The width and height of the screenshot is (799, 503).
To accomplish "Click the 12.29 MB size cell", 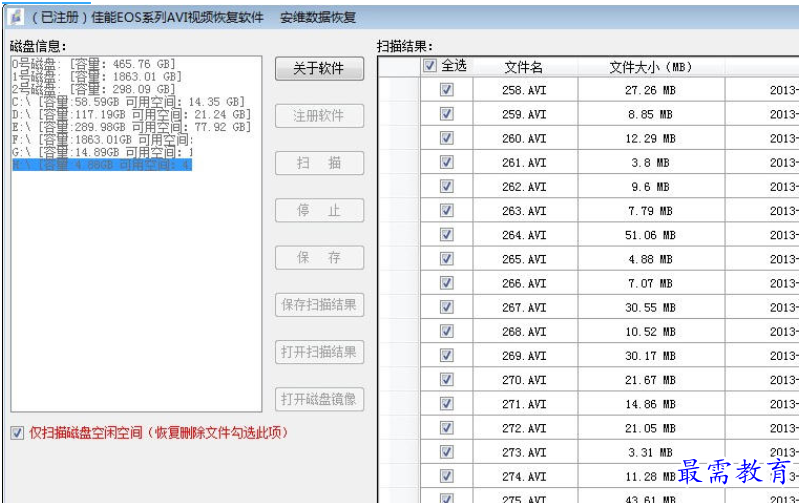I will pyautogui.click(x=650, y=139).
